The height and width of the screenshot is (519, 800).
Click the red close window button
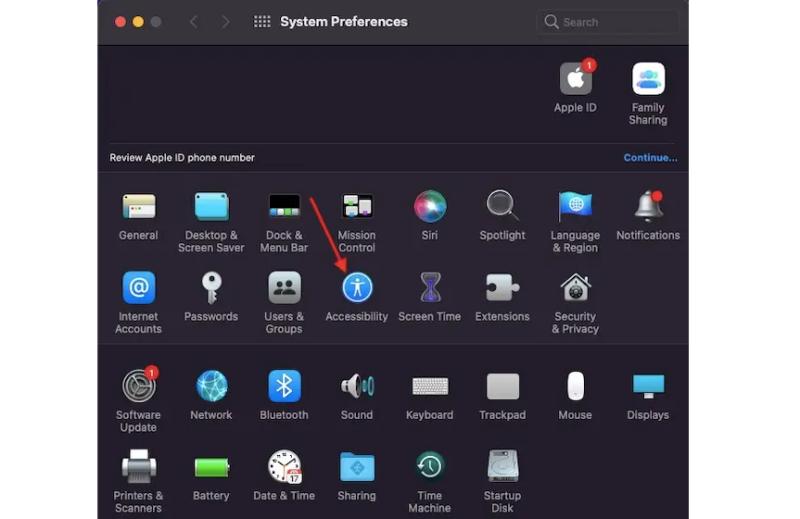(x=120, y=21)
